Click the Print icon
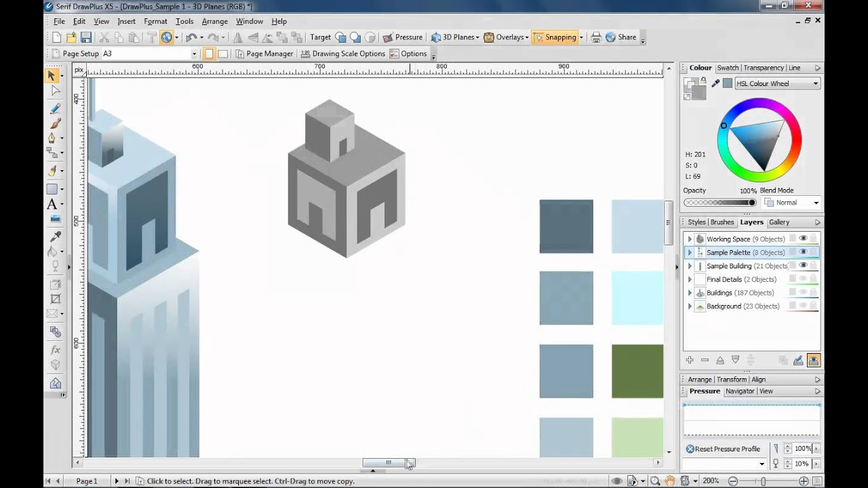 [x=596, y=37]
